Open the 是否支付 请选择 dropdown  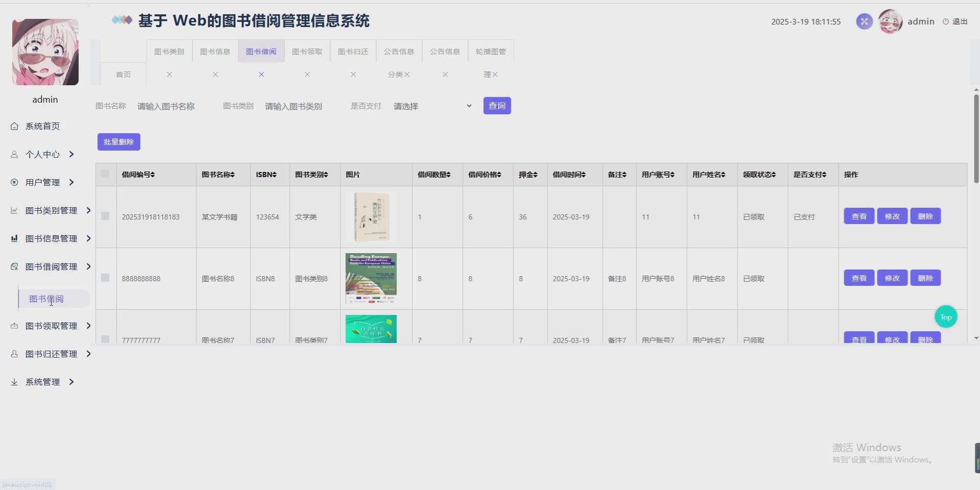431,106
